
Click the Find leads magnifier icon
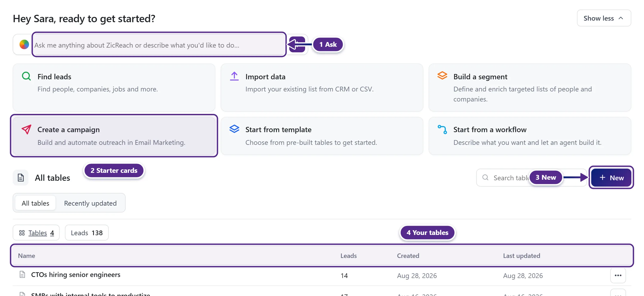26,76
